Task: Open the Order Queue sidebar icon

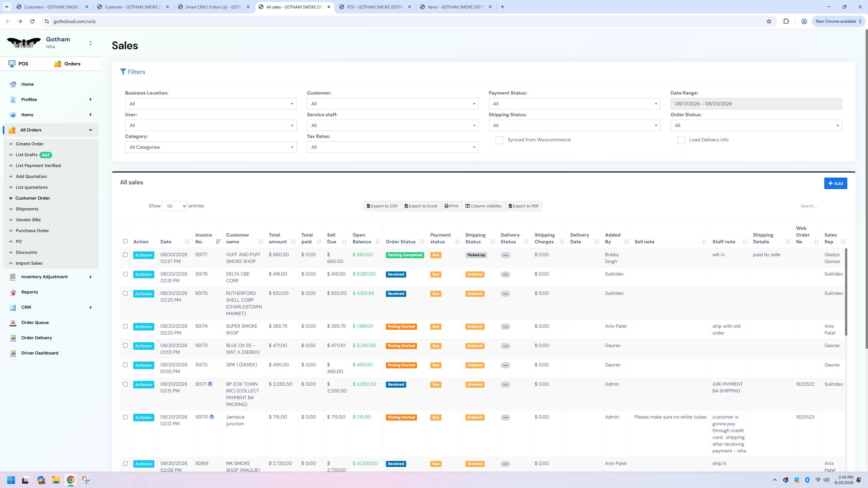Action: [13, 323]
